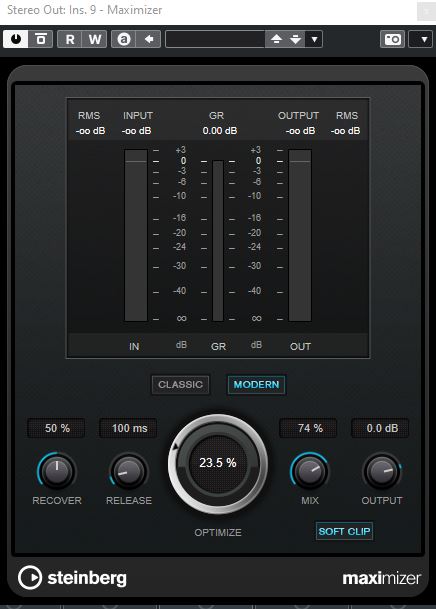Image resolution: width=436 pixels, height=609 pixels.
Task: Click the copy A to B arrow icon
Action: [149, 39]
